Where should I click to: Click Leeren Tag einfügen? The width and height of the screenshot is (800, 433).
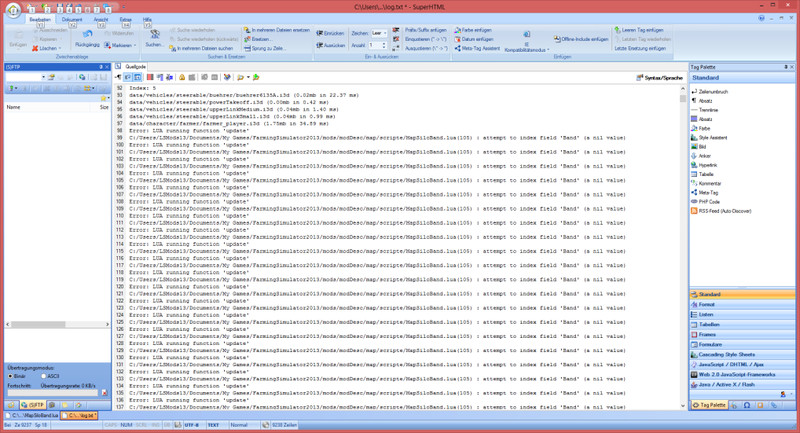coord(639,30)
